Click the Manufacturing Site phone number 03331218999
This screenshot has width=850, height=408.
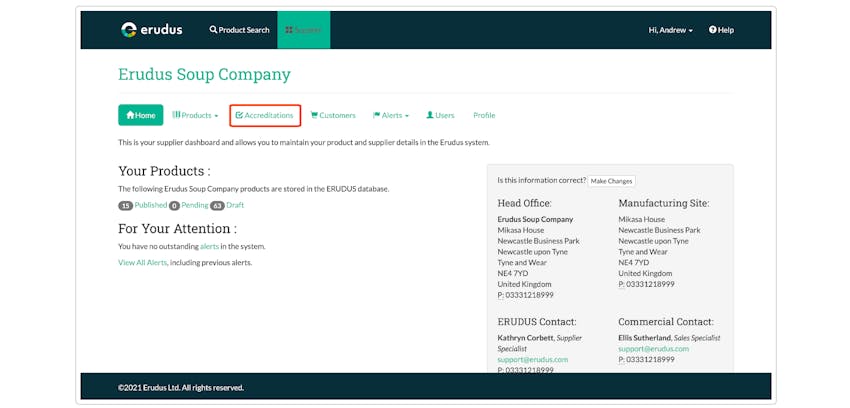point(650,284)
